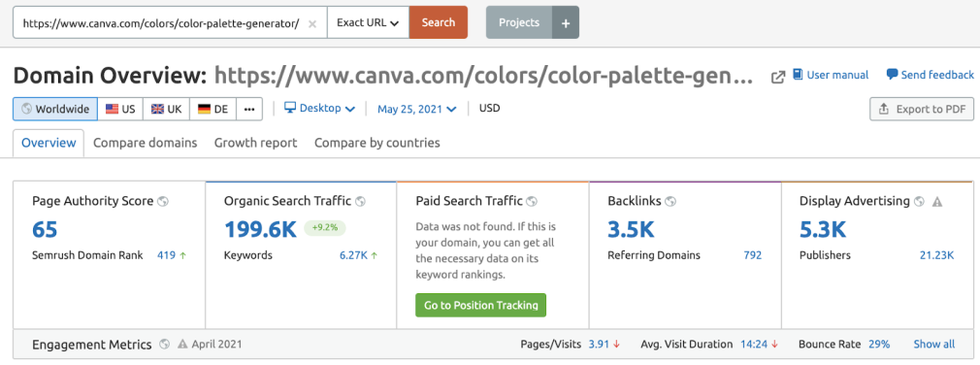
Task: Clear the URL search field
Action: point(312,23)
